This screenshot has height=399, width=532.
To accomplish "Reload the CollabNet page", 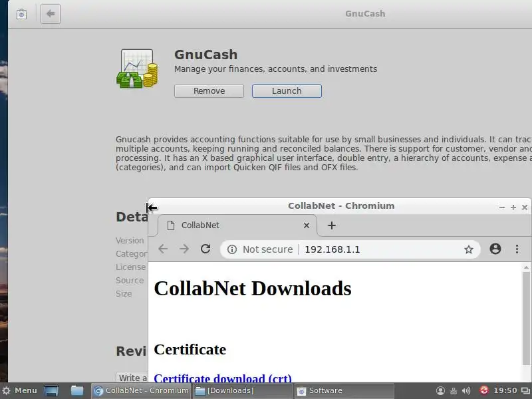I will (205, 249).
